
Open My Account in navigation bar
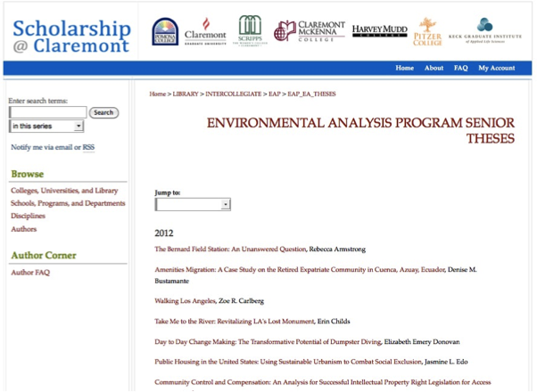(496, 68)
